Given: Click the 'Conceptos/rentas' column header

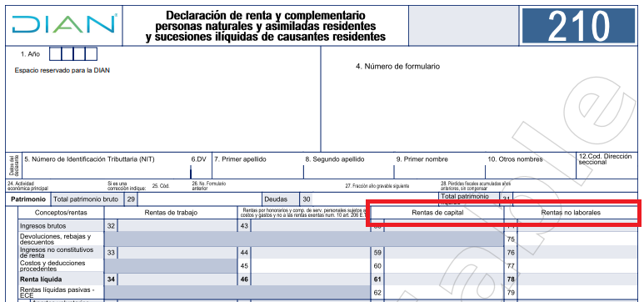Looking at the screenshot, I should (61, 212).
